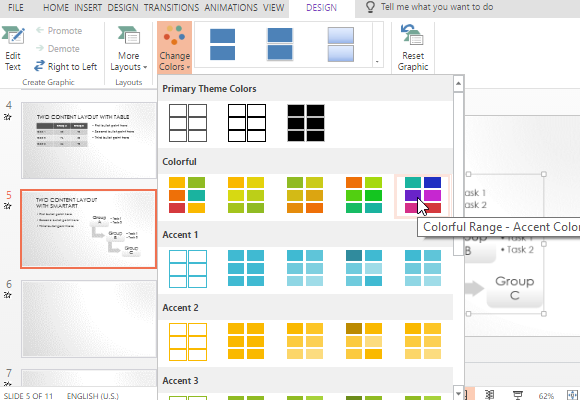580x400 pixels.
Task: Choose first Primary Theme Colors white outline swatch
Action: point(188,123)
